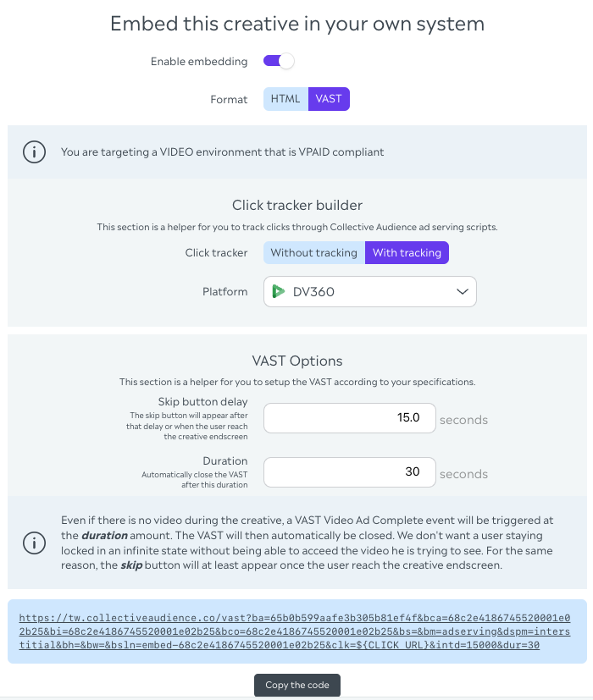
Task: Click the info icon beside the duration note
Action: (34, 542)
